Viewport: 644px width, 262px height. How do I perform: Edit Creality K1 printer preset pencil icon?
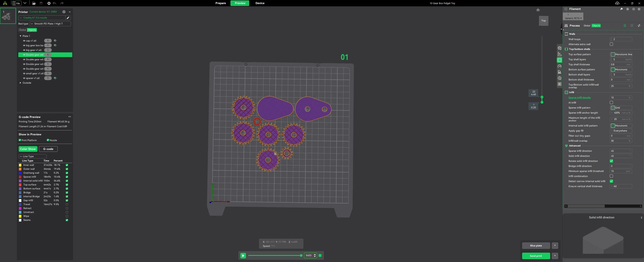[x=68, y=18]
